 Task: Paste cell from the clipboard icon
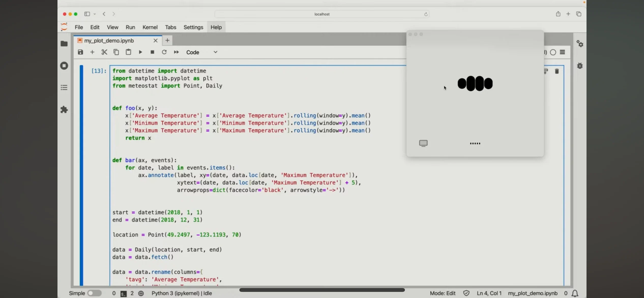[x=128, y=52]
